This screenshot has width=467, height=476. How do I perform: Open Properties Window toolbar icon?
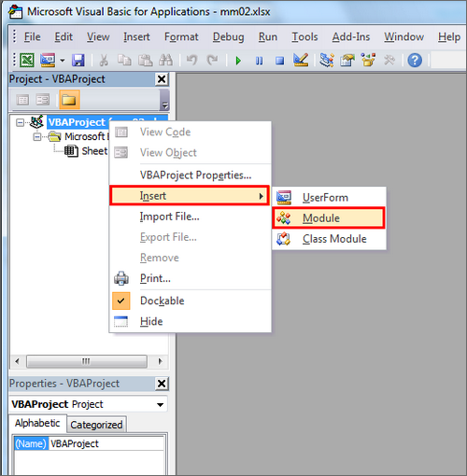pos(347,60)
